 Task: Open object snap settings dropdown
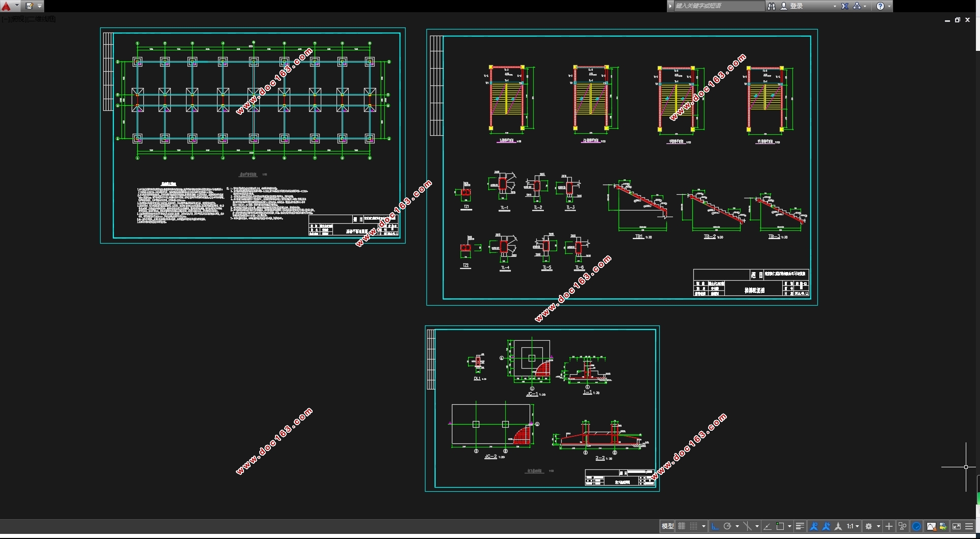[789, 526]
